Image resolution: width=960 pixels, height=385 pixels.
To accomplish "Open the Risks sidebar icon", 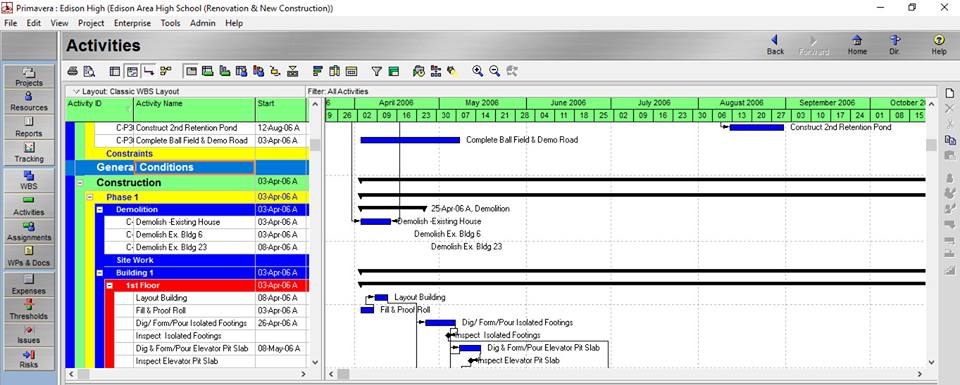I will point(29,359).
